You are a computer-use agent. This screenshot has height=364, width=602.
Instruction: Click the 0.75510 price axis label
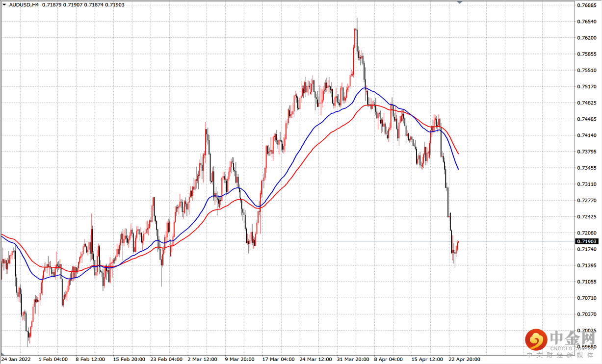click(x=587, y=70)
